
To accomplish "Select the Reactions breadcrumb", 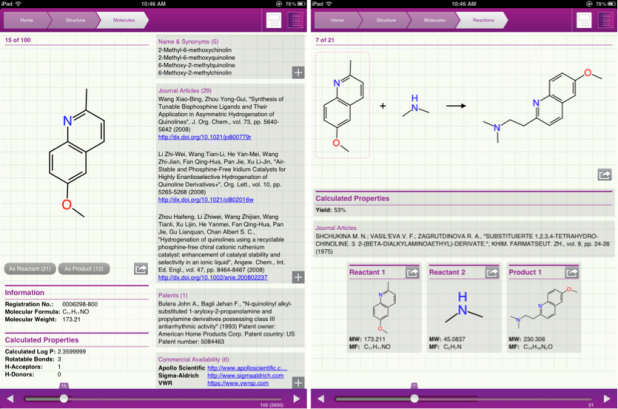I will 483,20.
